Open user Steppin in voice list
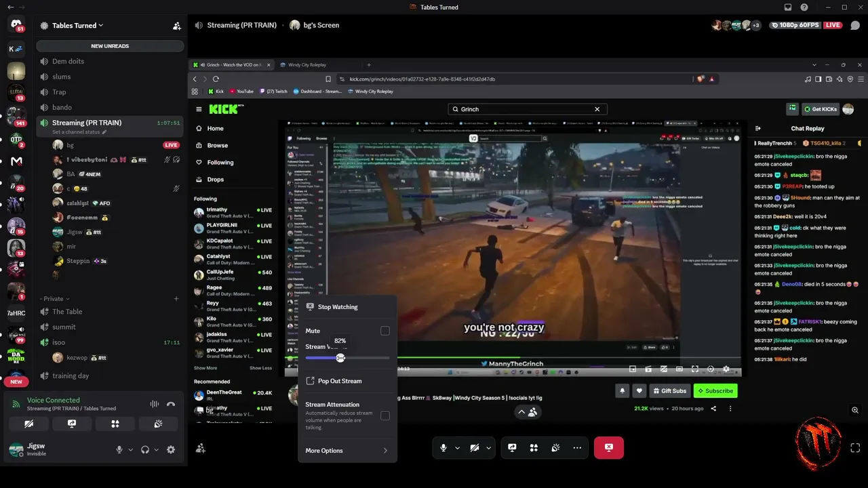 [117, 261]
